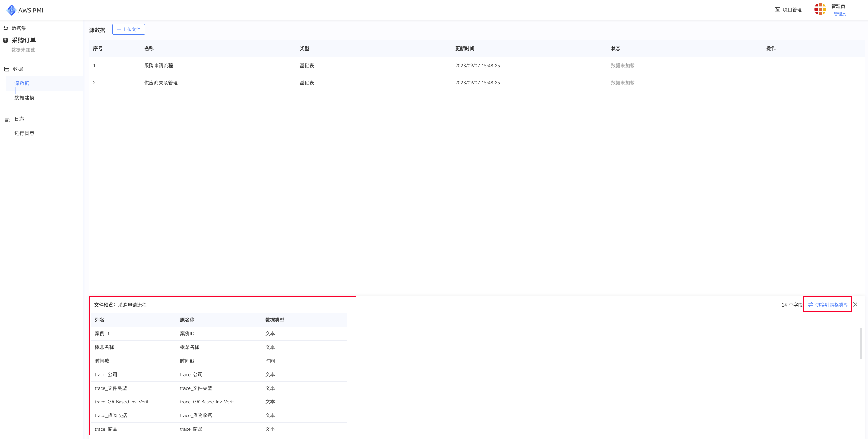
Task: Click trace_货物收据 in the 原名称 column
Action: (196, 415)
